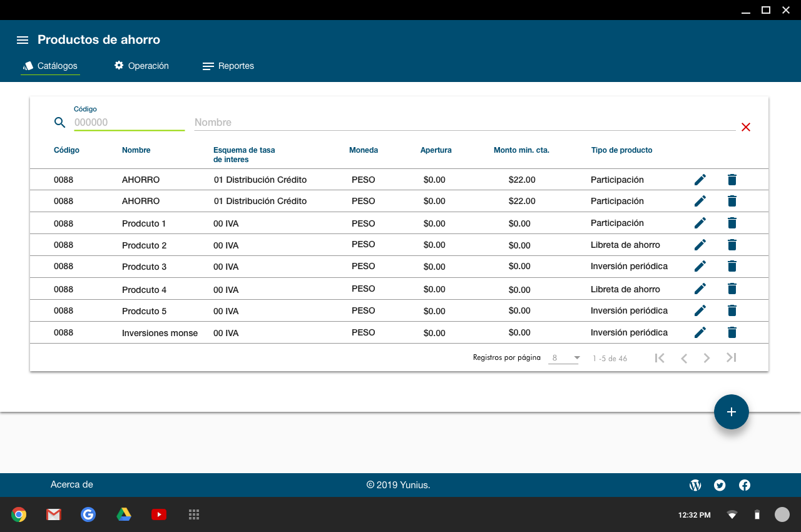Open the Twitter icon in footer
Screen dimensions: 801x532
pos(720,485)
